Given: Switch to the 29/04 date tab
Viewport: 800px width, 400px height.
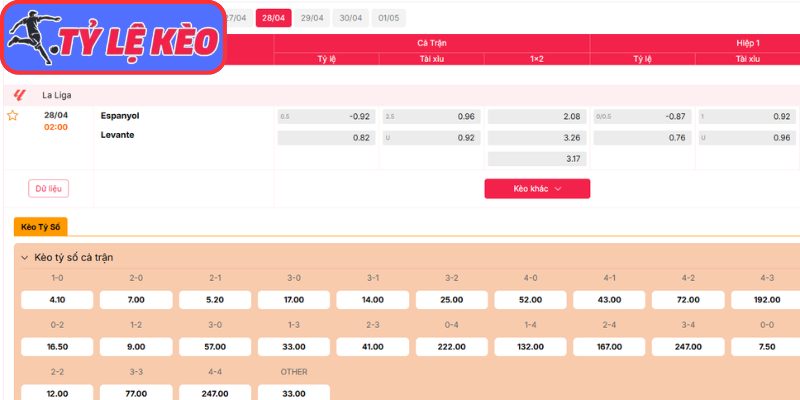Looking at the screenshot, I should [x=312, y=18].
